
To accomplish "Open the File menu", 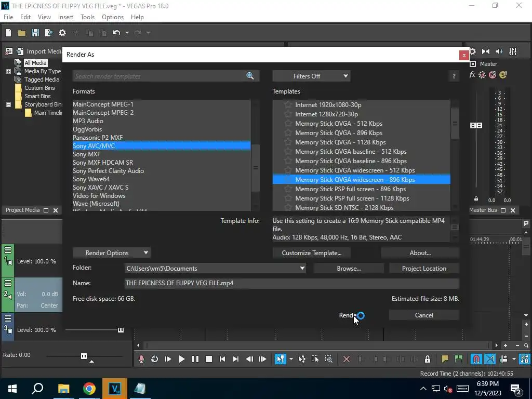I will tap(8, 17).
